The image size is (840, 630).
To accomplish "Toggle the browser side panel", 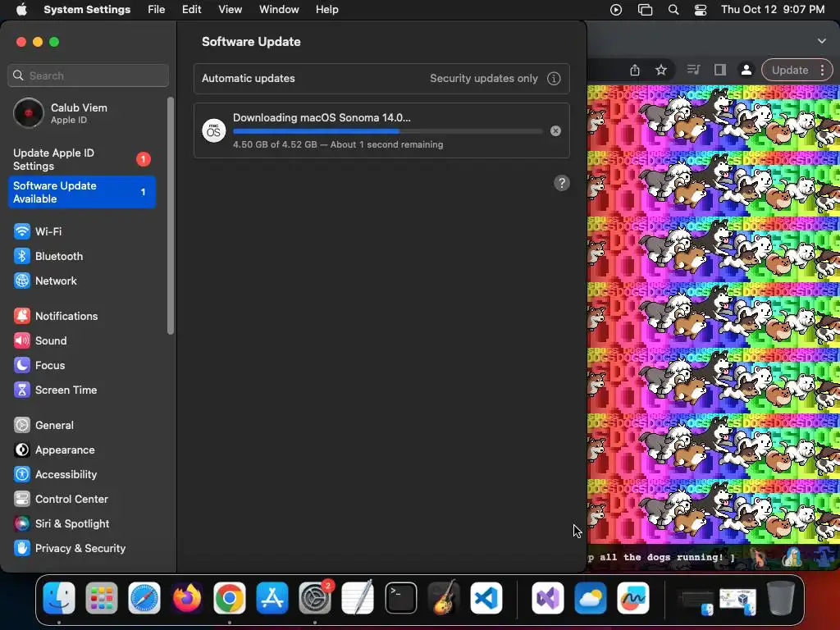I will click(x=720, y=70).
